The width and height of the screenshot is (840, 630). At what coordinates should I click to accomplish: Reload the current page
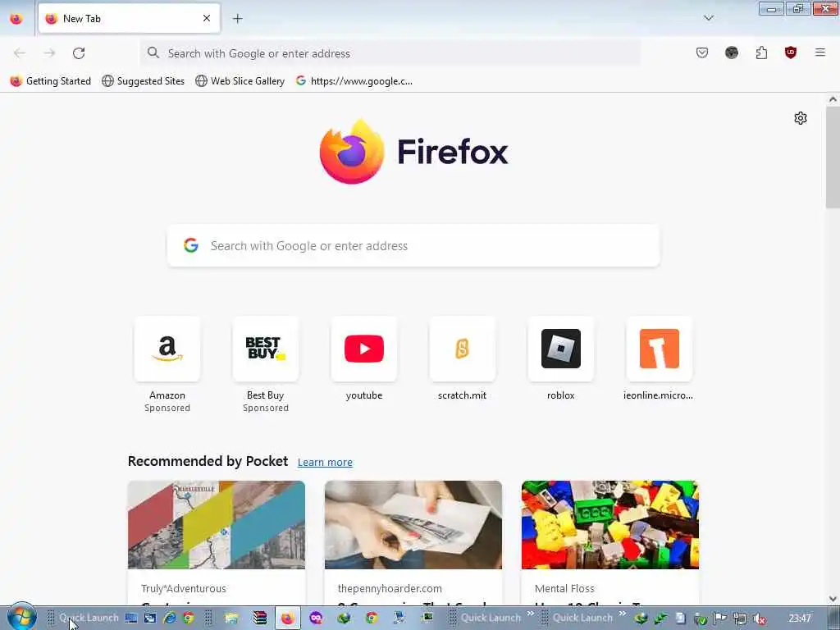79,53
